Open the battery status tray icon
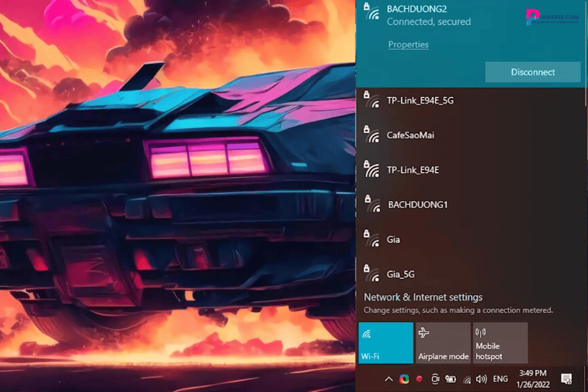The width and height of the screenshot is (588, 392). tap(450, 379)
